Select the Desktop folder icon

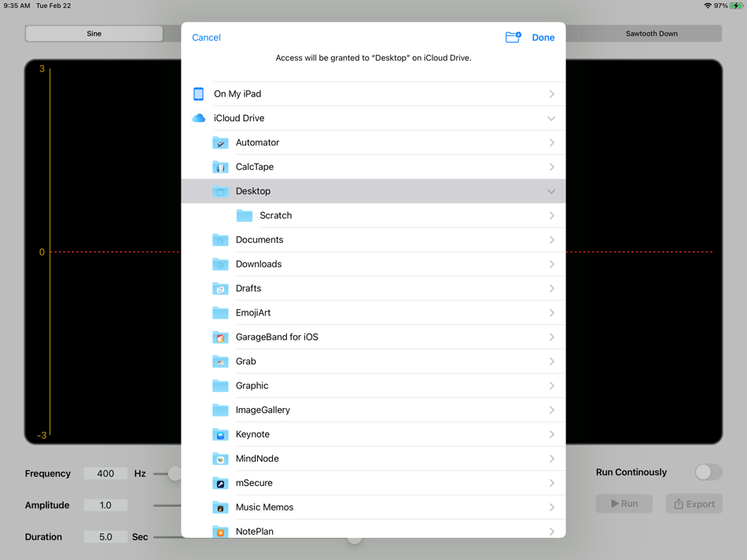click(x=220, y=191)
